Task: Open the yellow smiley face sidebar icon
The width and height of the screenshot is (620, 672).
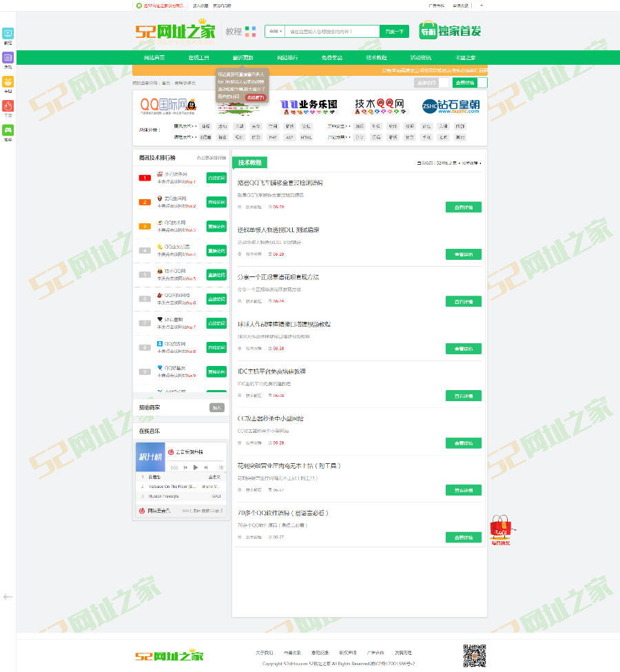Action: pyautogui.click(x=8, y=81)
